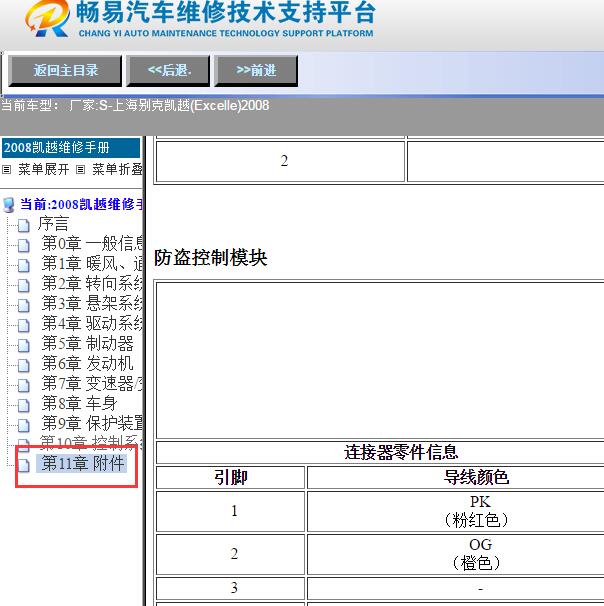The width and height of the screenshot is (604, 606).
Task: Click the 导线颜色 column header
Action: tap(456, 478)
